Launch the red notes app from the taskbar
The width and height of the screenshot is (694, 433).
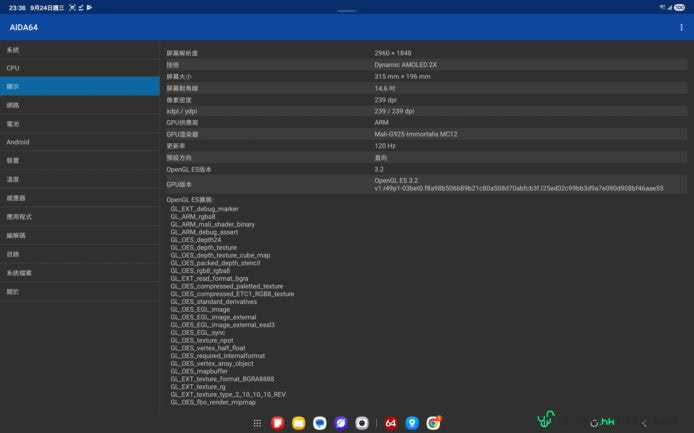278,423
